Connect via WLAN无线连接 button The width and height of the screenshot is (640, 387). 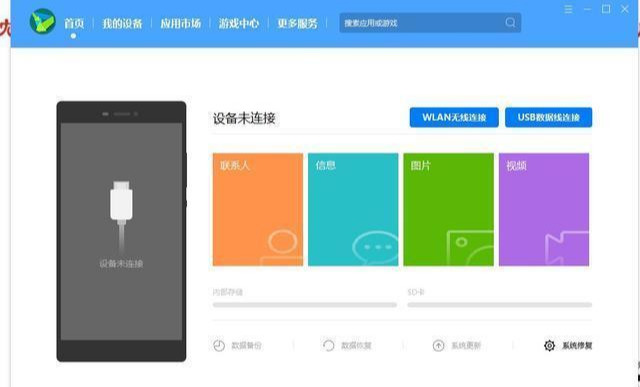coord(454,118)
